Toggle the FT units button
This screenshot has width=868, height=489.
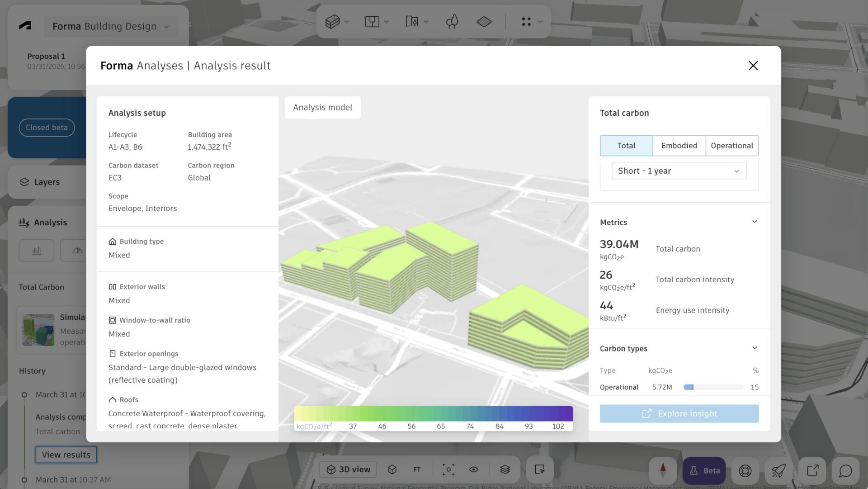417,470
